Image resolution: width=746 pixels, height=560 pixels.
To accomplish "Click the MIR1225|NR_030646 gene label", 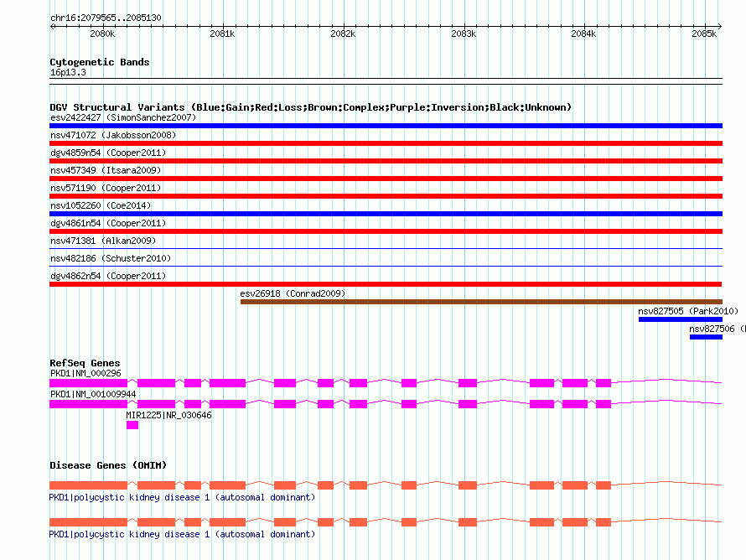I will [168, 415].
